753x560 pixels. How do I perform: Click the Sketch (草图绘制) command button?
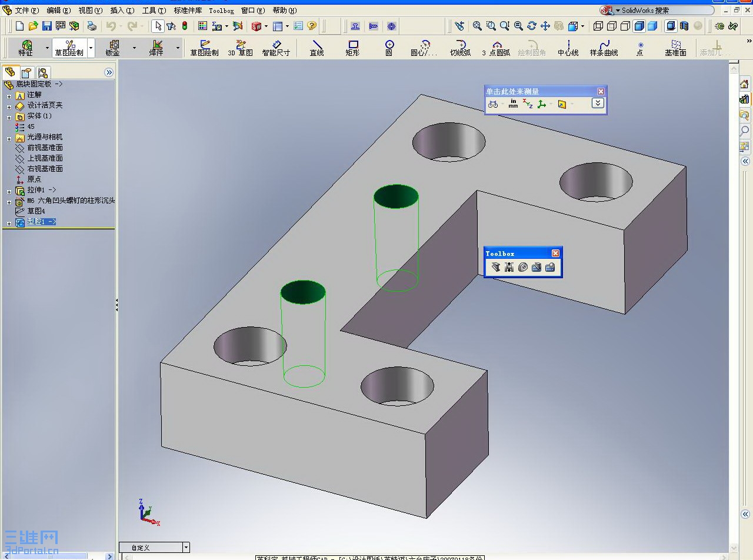tap(204, 48)
